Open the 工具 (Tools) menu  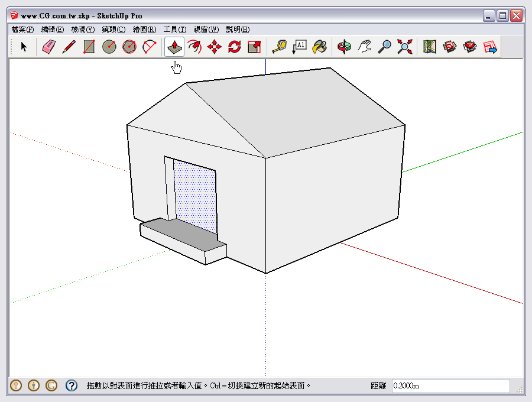point(174,30)
